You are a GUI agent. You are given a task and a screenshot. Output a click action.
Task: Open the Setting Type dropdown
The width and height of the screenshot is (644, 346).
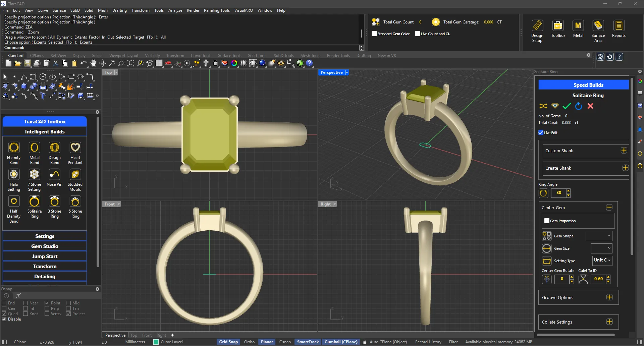tap(602, 261)
